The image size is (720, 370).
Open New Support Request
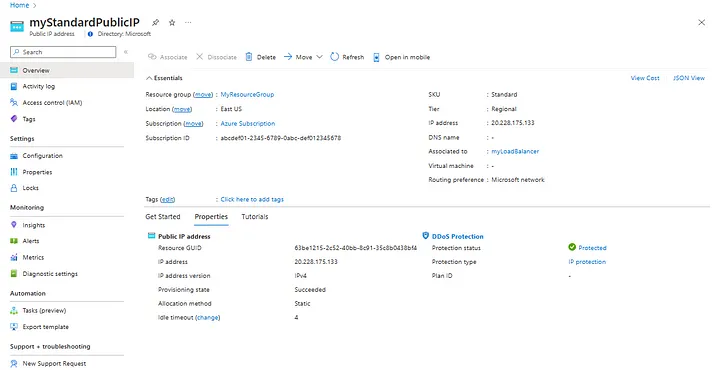(x=54, y=364)
